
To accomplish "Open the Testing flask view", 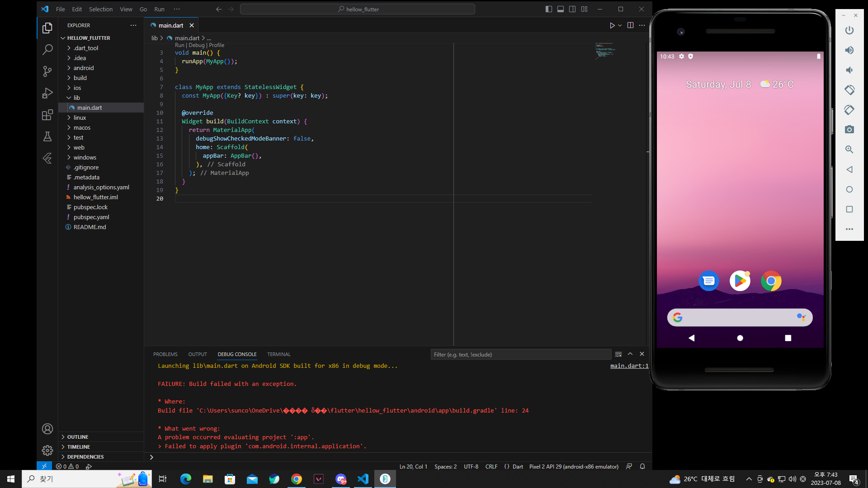I will [x=47, y=136].
